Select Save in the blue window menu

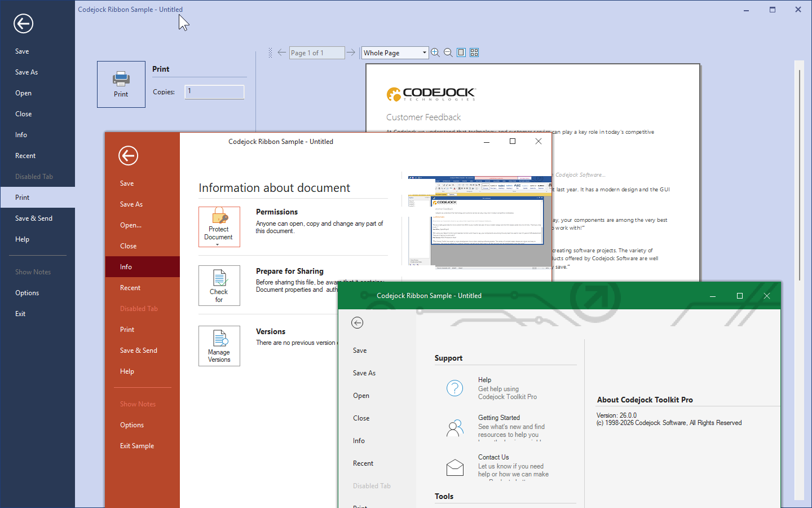click(x=37, y=51)
